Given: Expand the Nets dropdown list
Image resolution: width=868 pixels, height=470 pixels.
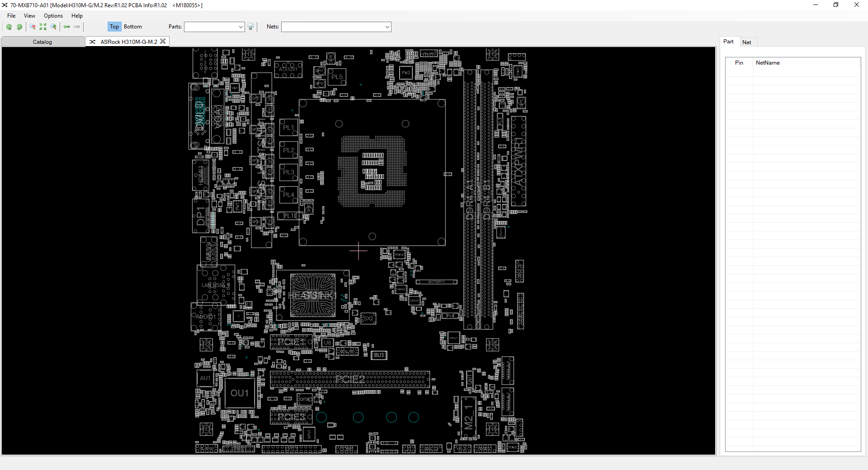Looking at the screenshot, I should tap(387, 27).
